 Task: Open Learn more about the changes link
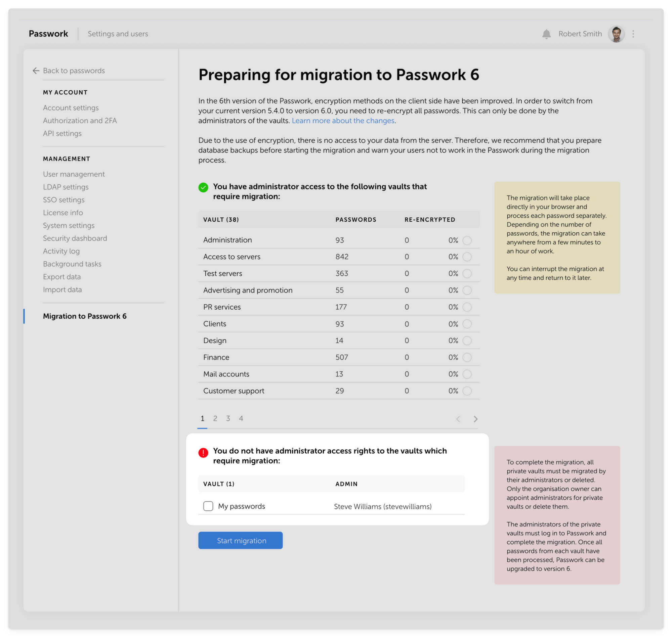point(343,121)
